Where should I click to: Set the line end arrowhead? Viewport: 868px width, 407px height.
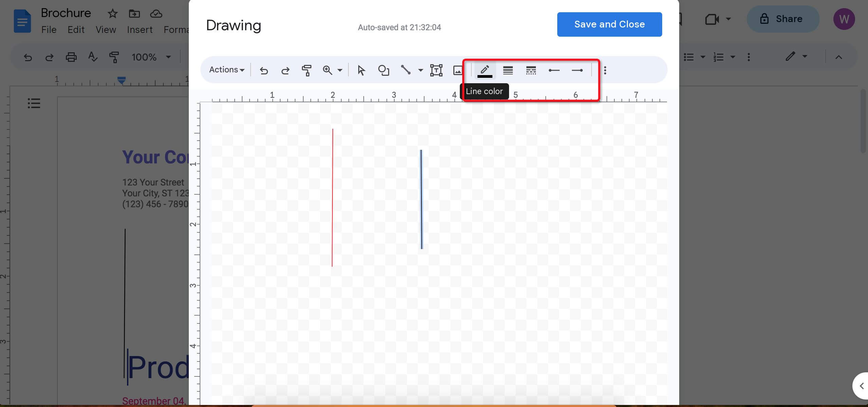[x=577, y=70]
